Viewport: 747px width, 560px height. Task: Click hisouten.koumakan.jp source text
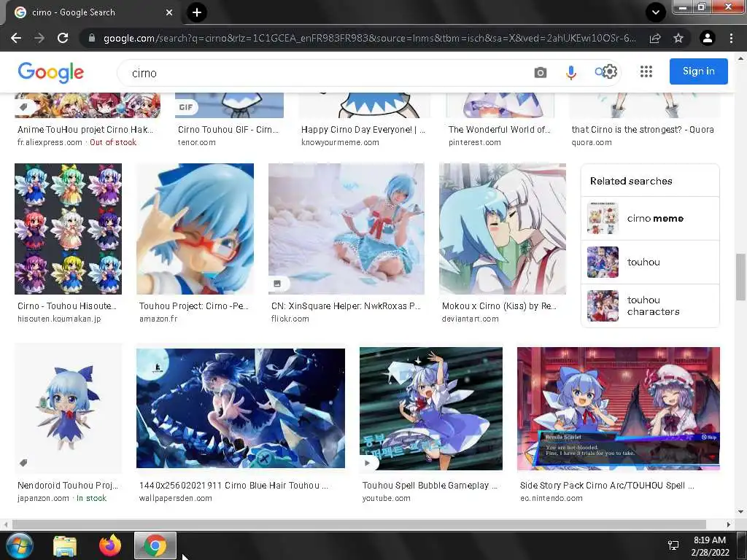(x=59, y=319)
